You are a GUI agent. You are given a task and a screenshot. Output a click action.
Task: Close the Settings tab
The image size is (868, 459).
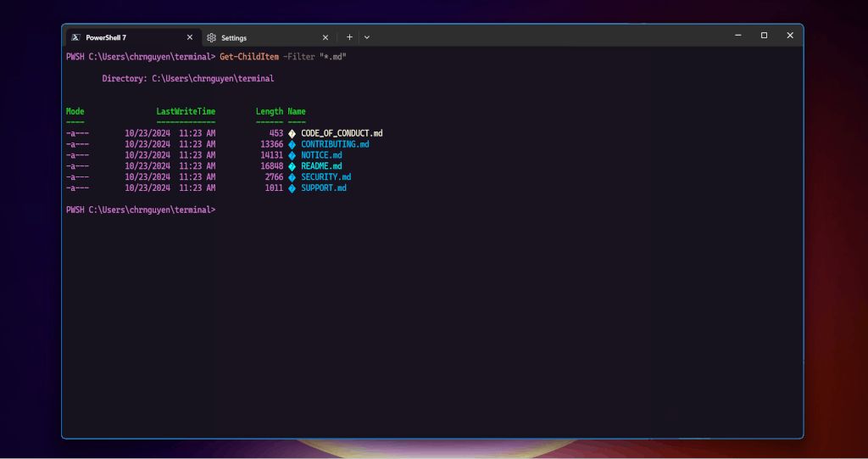(x=325, y=37)
